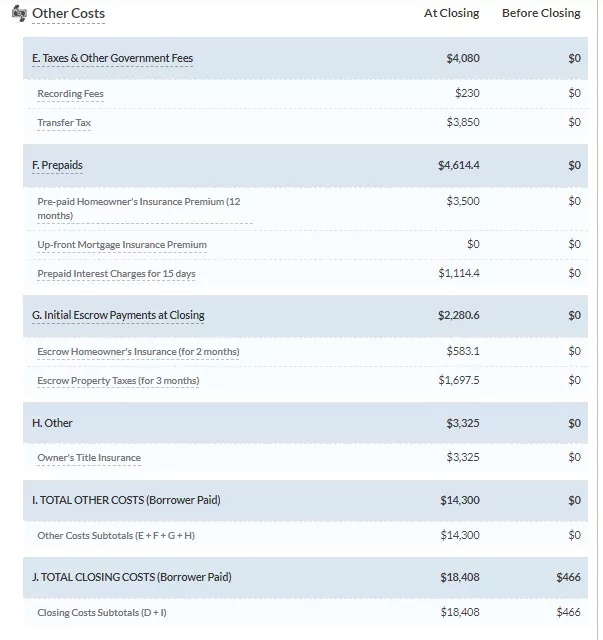Click the Other Costs coins icon
603x640 pixels.
19,14
